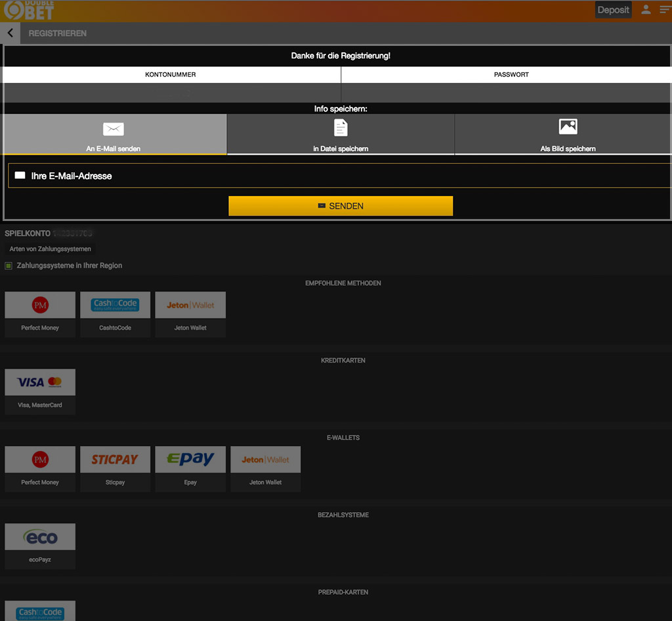Select Visa, MasterCard payment option
Screen dimensions: 672x621
pos(40,391)
